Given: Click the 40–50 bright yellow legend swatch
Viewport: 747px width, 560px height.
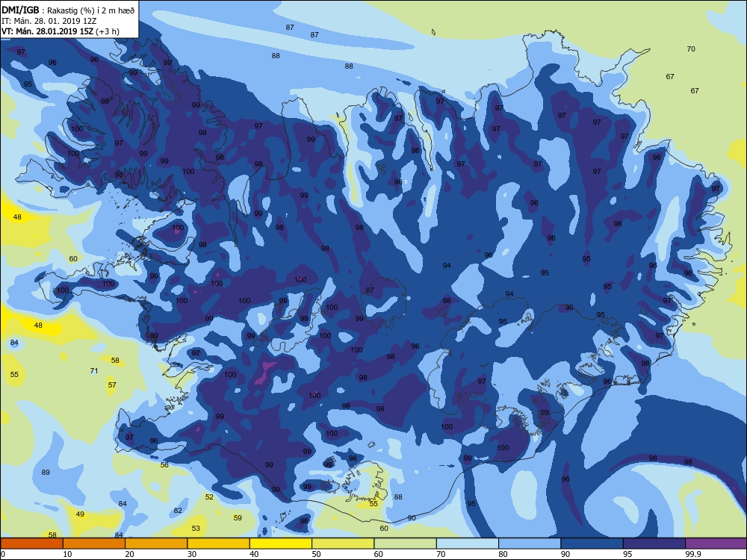Looking at the screenshot, I should (281, 544).
